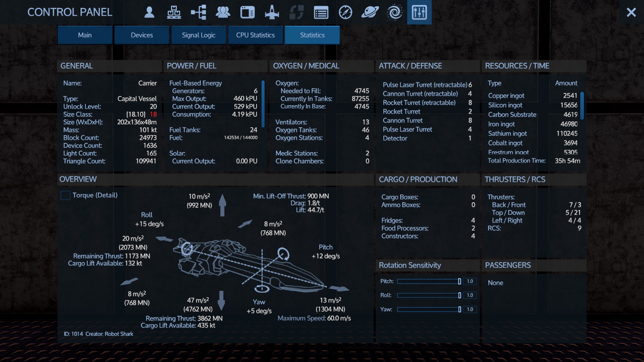Click the Resources list scrollbar

(582, 106)
